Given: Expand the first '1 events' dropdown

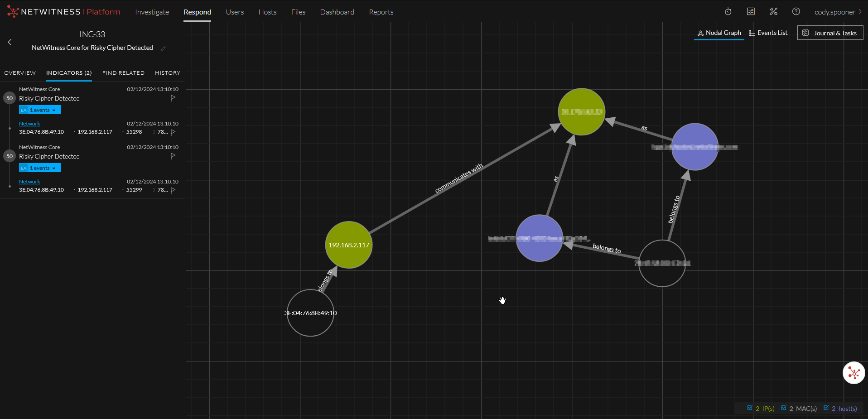Looking at the screenshot, I should [x=40, y=110].
